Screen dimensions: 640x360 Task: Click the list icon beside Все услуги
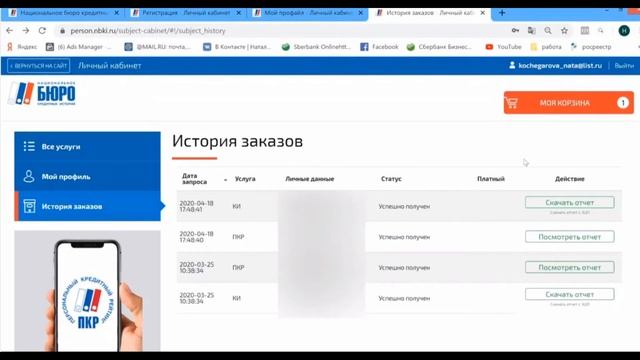click(29, 146)
